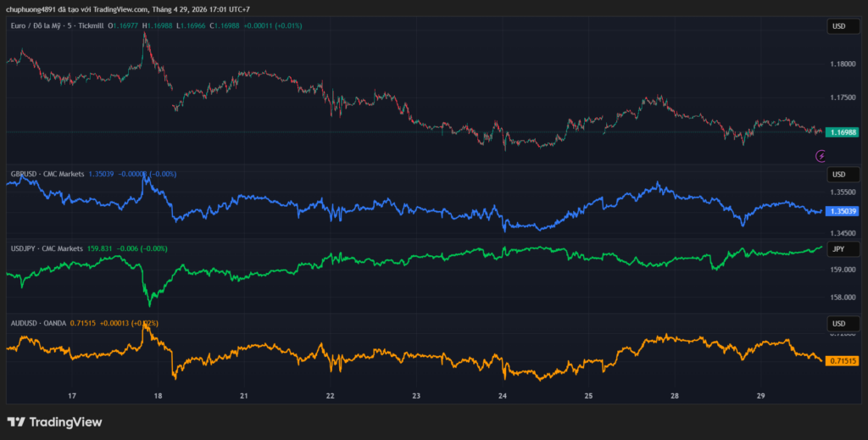Click the 159.000 level on USDJPY axis
Image resolution: width=868 pixels, height=440 pixels.
843,270
